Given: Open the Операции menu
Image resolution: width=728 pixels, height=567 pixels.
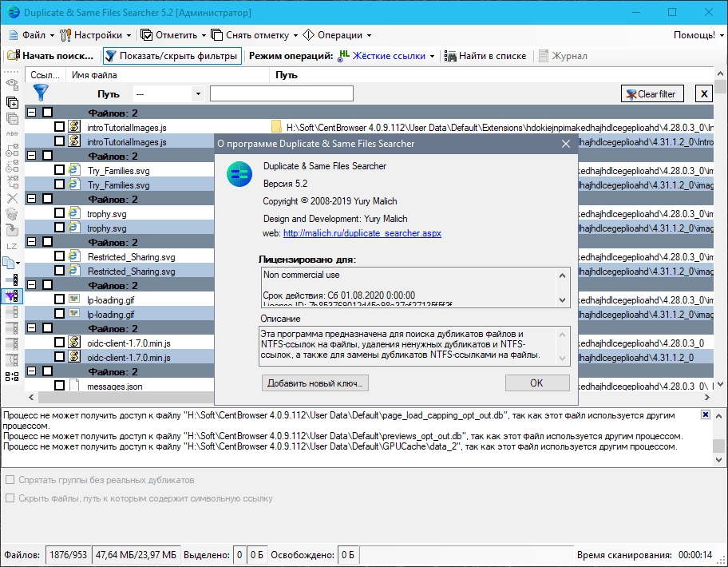Looking at the screenshot, I should pos(337,35).
